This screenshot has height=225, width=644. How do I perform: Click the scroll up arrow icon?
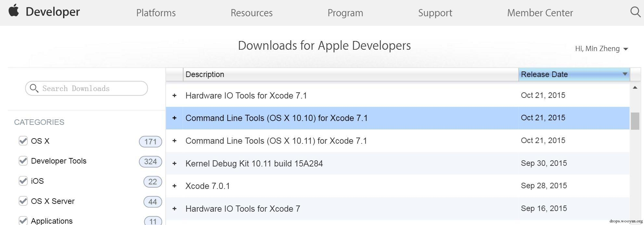tap(635, 87)
